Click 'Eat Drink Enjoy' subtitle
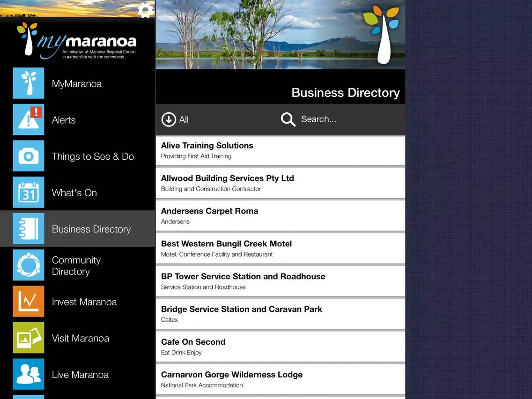The height and width of the screenshot is (399, 532). 181,353
